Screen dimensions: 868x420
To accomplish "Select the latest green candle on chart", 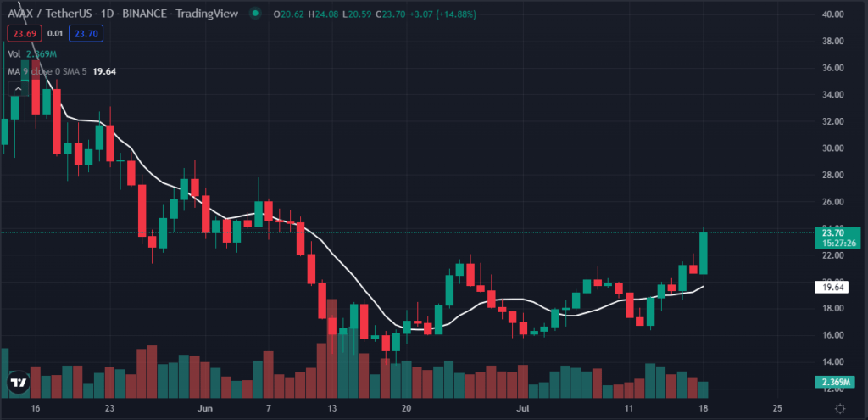I will (703, 253).
